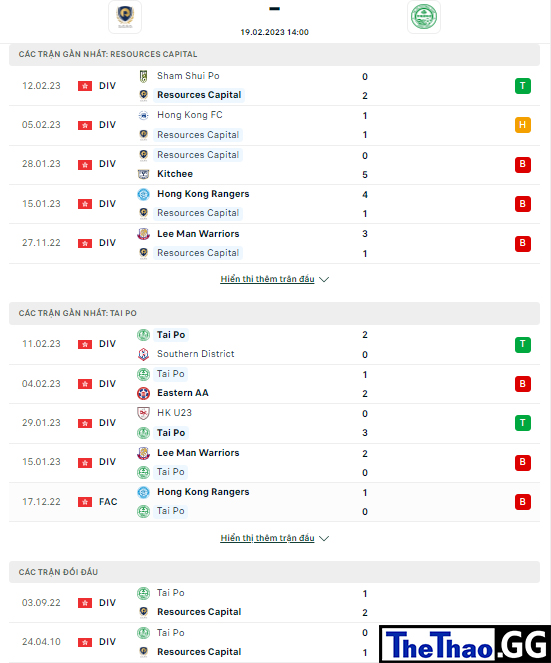Screen dimensions: 551x663
Task: Click the orange H draw badge
Action: [x=523, y=125]
